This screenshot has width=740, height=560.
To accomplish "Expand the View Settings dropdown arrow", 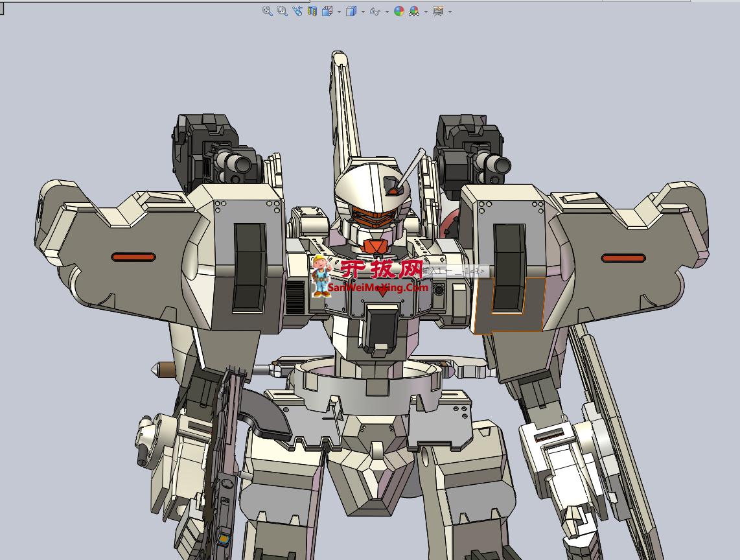I will point(450,11).
